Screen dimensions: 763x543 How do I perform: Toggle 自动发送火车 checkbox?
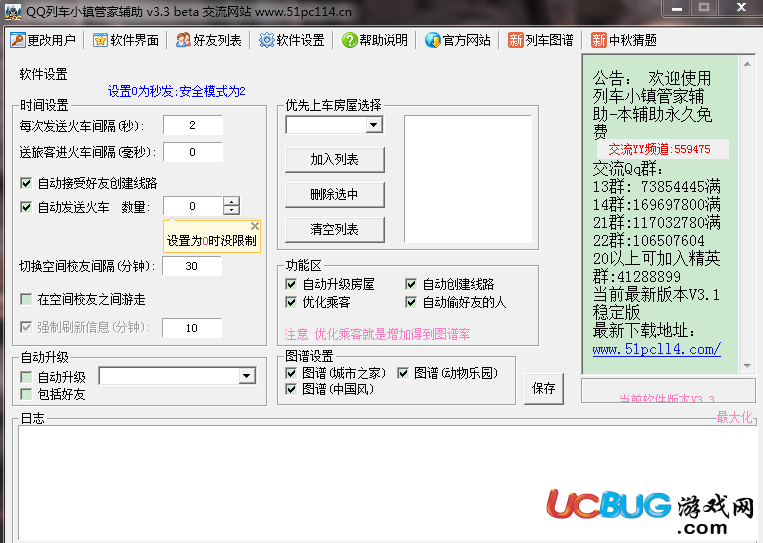point(26,207)
